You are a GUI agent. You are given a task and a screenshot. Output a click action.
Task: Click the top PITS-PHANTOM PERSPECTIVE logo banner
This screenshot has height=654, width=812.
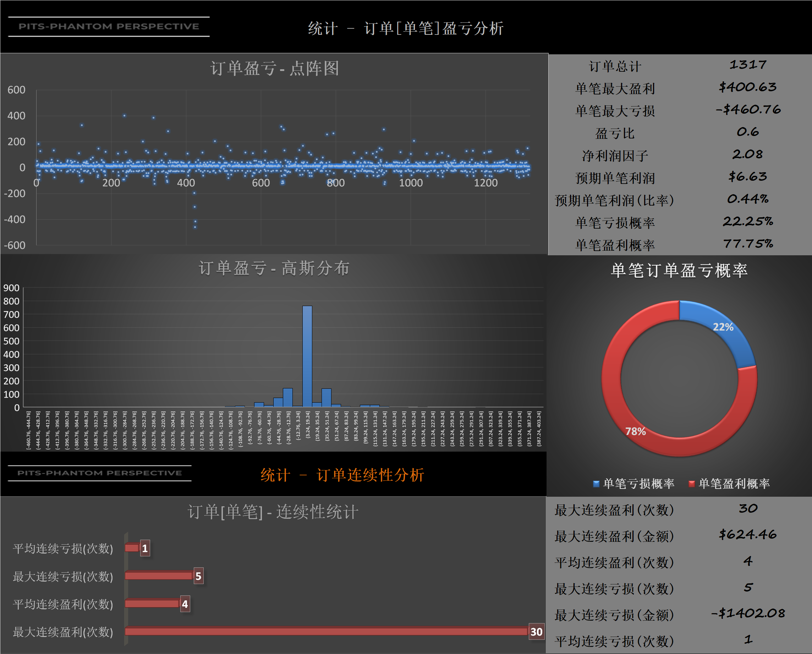point(109,26)
